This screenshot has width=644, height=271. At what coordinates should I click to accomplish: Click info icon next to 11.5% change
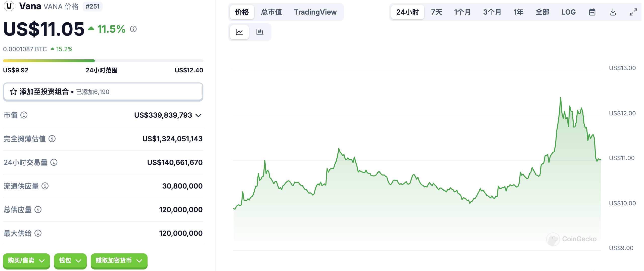click(x=133, y=29)
